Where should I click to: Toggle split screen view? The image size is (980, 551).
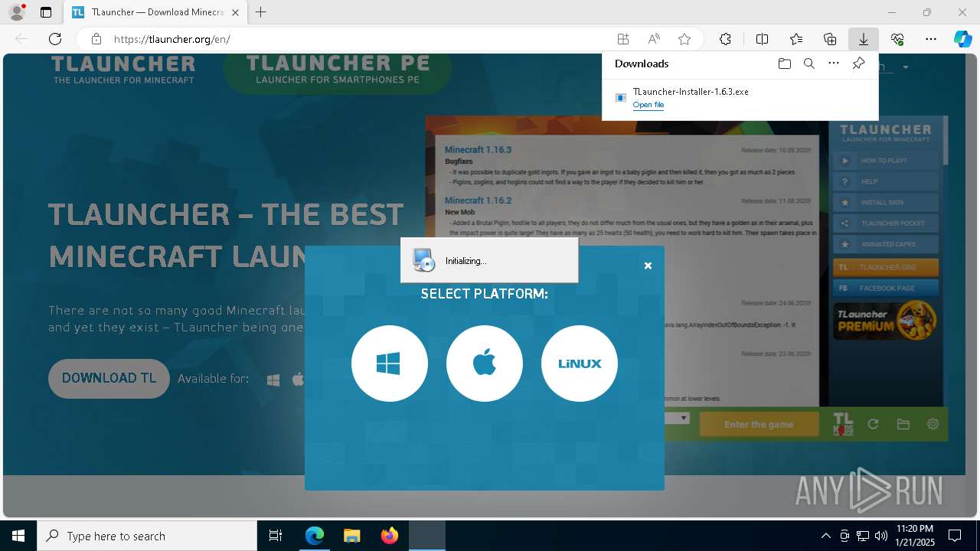[x=762, y=39]
